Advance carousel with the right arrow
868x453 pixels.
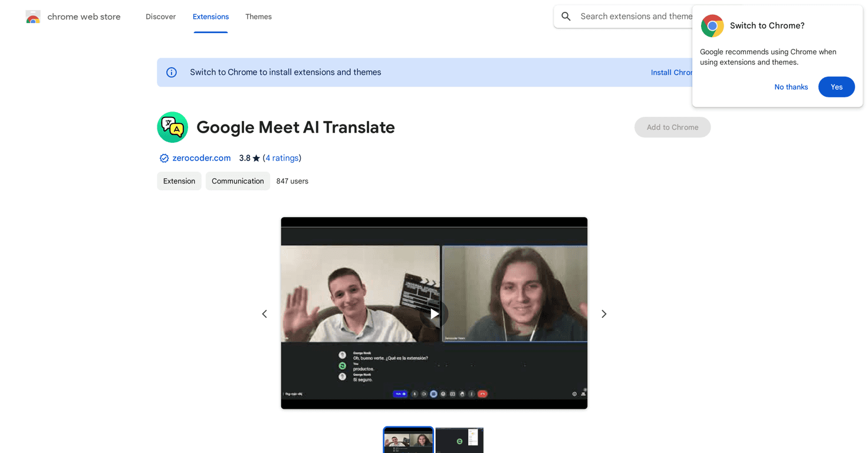point(604,314)
